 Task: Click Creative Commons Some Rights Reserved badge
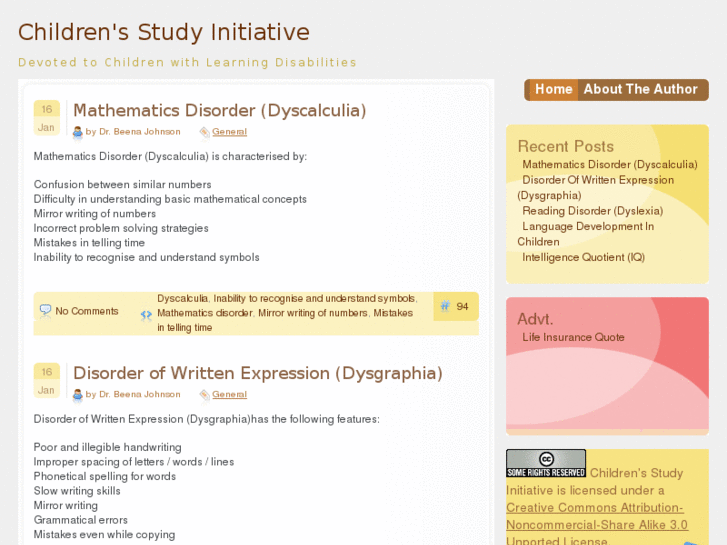tap(546, 463)
